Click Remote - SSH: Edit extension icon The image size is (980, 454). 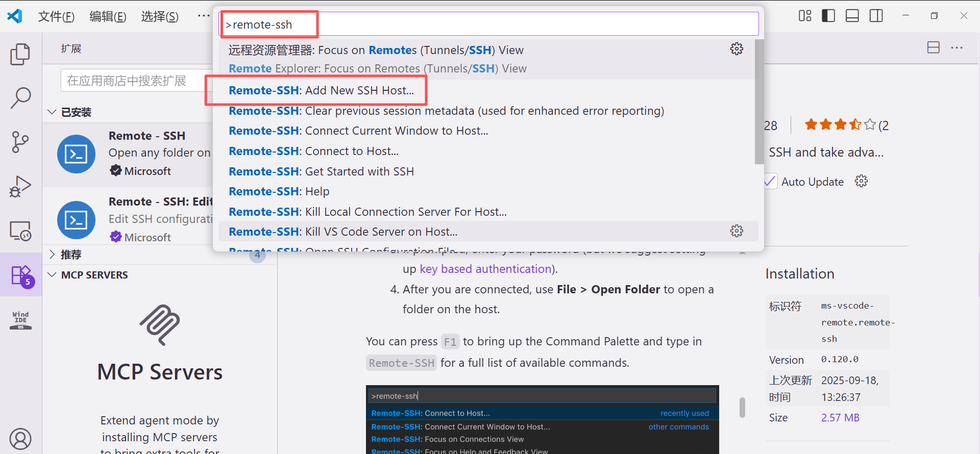pyautogui.click(x=77, y=220)
